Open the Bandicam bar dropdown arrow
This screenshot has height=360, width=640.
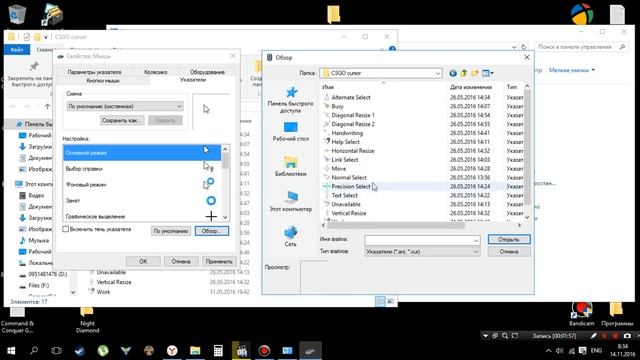pos(485,336)
